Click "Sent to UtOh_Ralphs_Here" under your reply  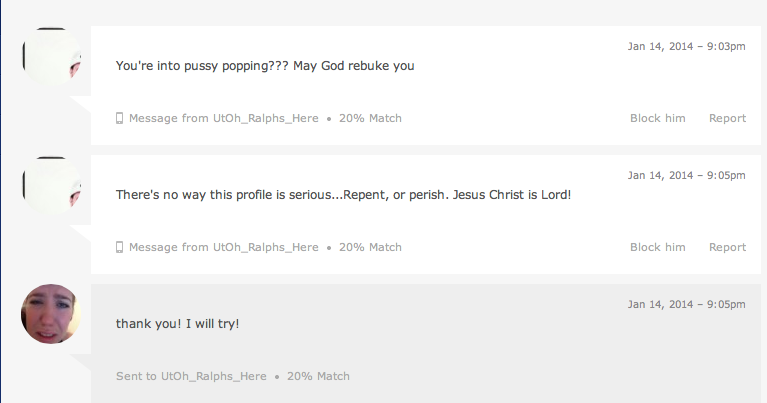coord(191,376)
